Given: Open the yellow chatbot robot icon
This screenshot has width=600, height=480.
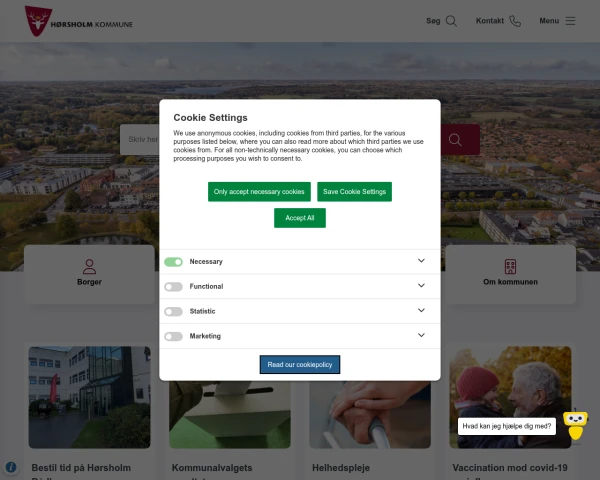Looking at the screenshot, I should coord(574,424).
